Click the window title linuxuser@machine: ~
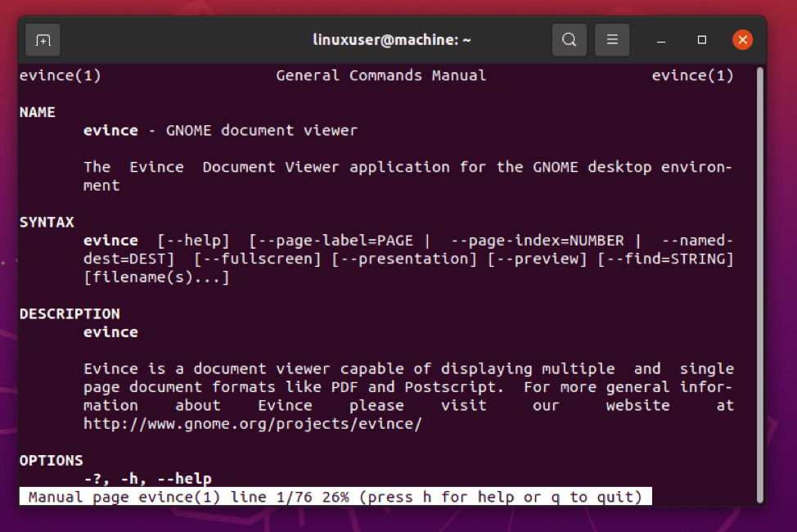This screenshot has width=797, height=532. [392, 39]
